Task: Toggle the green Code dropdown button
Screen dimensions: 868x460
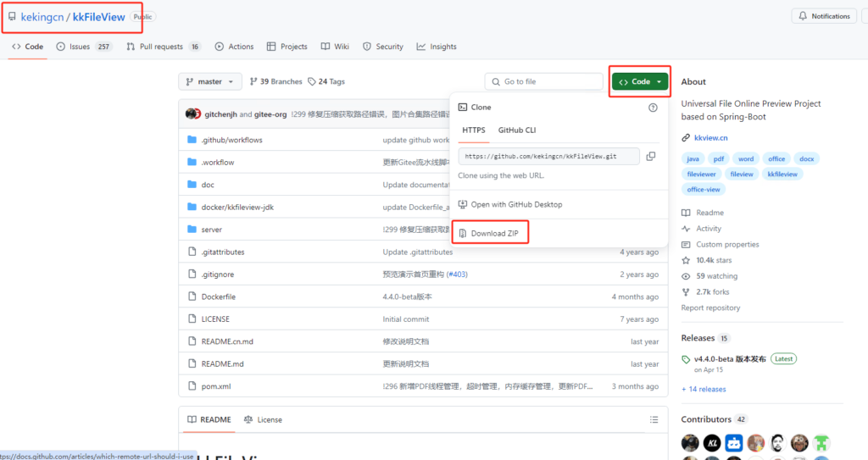Action: coord(640,81)
